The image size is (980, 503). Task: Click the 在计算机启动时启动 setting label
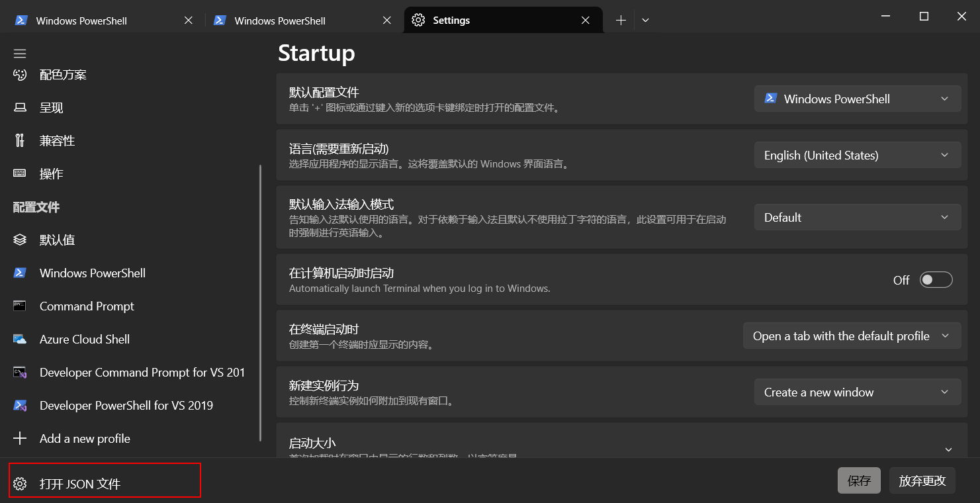[341, 273]
